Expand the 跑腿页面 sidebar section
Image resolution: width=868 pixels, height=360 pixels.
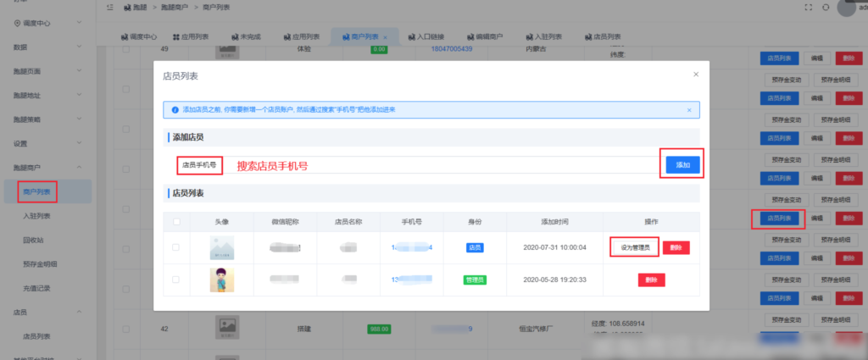[x=44, y=71]
